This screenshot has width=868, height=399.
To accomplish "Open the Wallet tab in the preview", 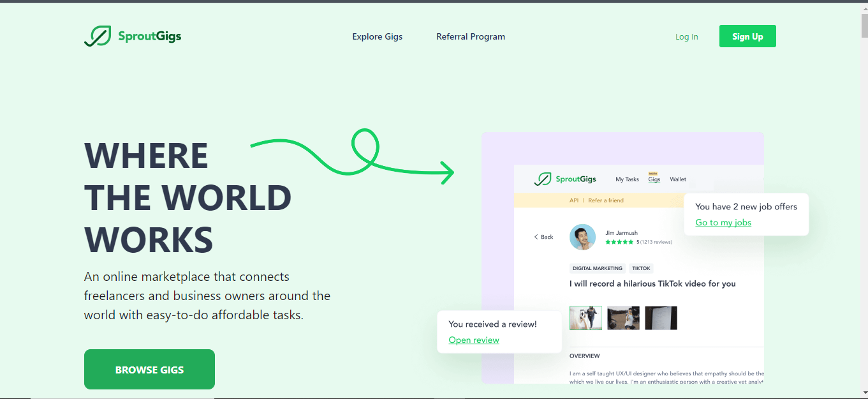I will pyautogui.click(x=678, y=179).
